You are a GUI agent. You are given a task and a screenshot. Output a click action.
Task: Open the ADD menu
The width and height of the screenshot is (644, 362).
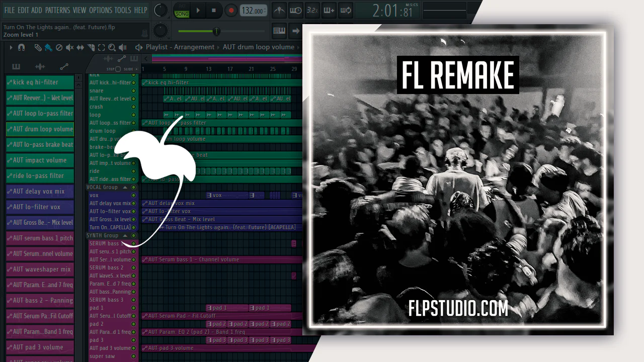37,10
